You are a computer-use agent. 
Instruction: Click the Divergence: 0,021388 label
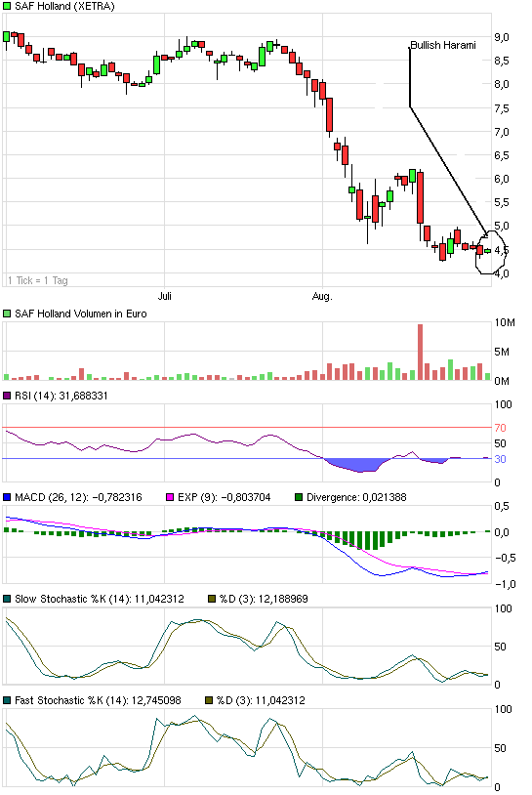(x=356, y=497)
